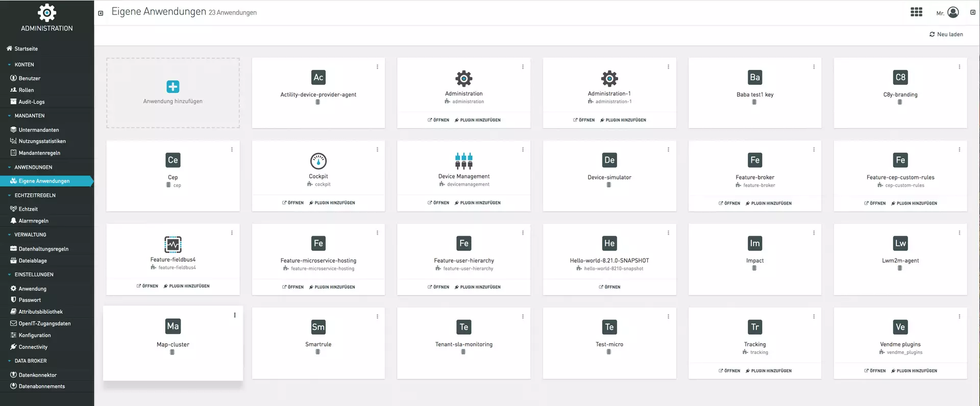Click the Neu laden reload button

click(x=946, y=34)
